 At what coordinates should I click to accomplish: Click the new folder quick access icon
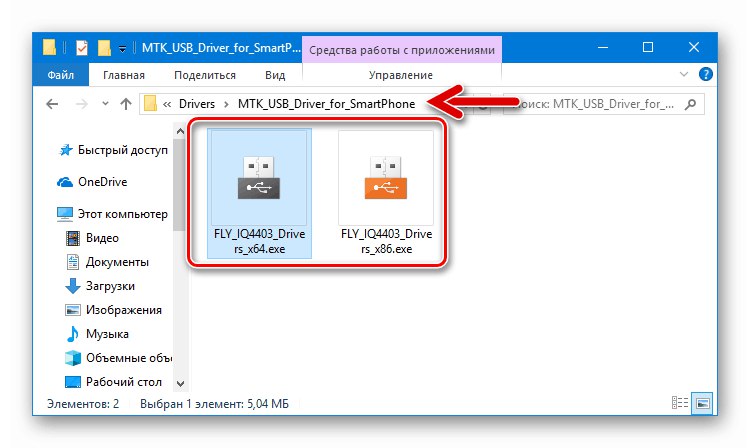[104, 48]
